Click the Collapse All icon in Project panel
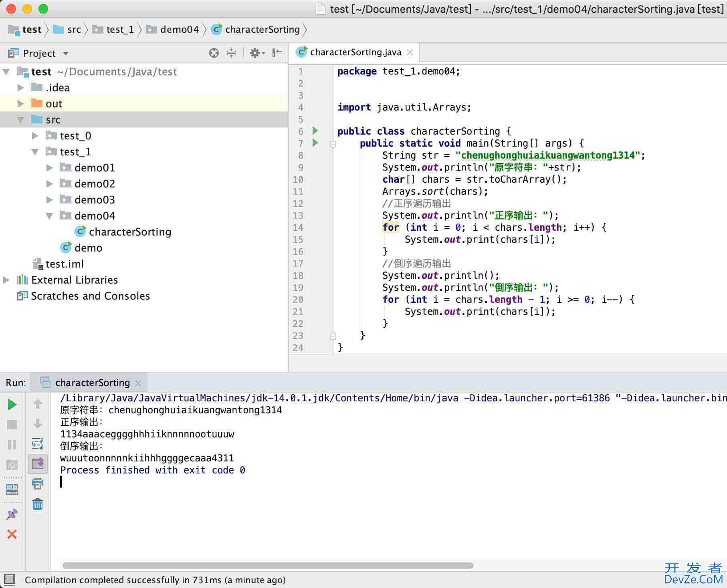Viewport: 727px width, 588px height. pyautogui.click(x=231, y=53)
